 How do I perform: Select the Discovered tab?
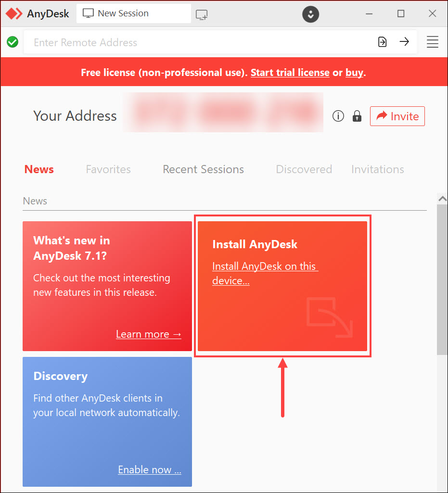pyautogui.click(x=304, y=169)
